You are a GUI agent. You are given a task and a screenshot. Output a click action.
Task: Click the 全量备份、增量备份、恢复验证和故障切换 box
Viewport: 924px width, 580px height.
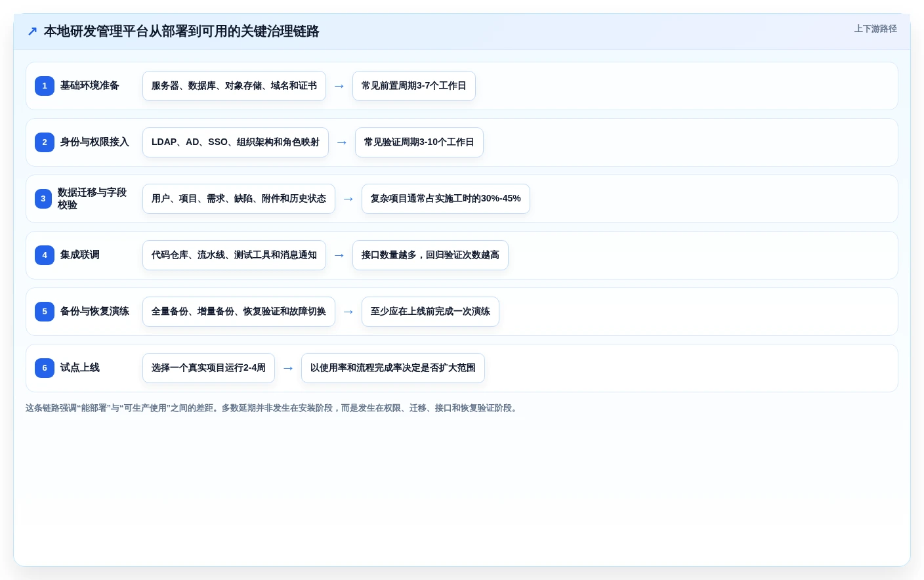tap(239, 312)
